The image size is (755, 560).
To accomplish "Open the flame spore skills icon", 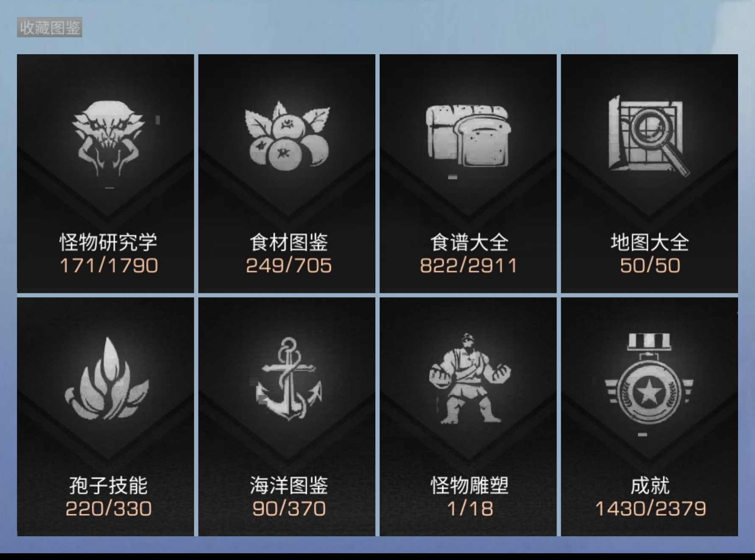I will point(107,378).
